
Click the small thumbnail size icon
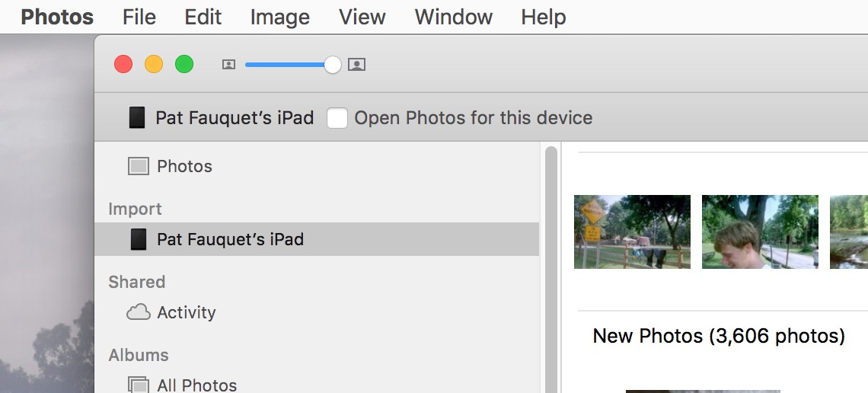228,65
